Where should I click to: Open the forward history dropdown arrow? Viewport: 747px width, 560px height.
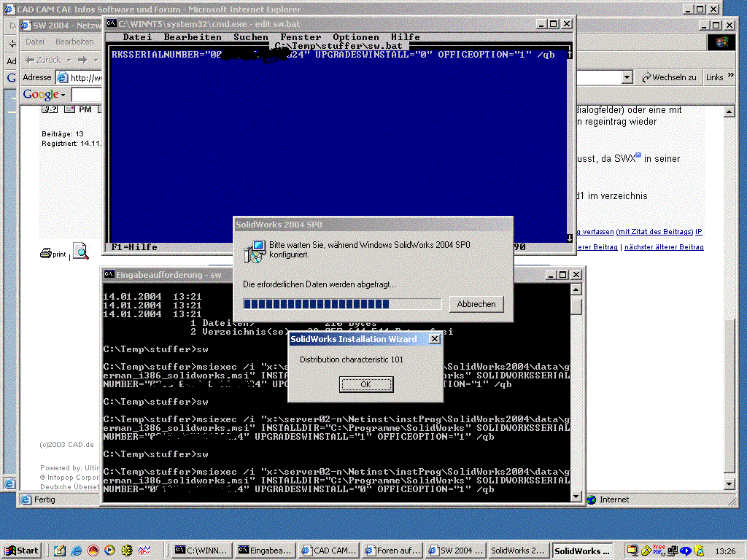[96, 60]
